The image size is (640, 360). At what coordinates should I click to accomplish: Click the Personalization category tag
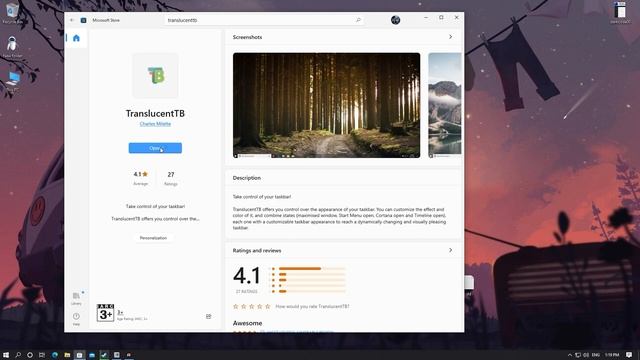click(153, 238)
